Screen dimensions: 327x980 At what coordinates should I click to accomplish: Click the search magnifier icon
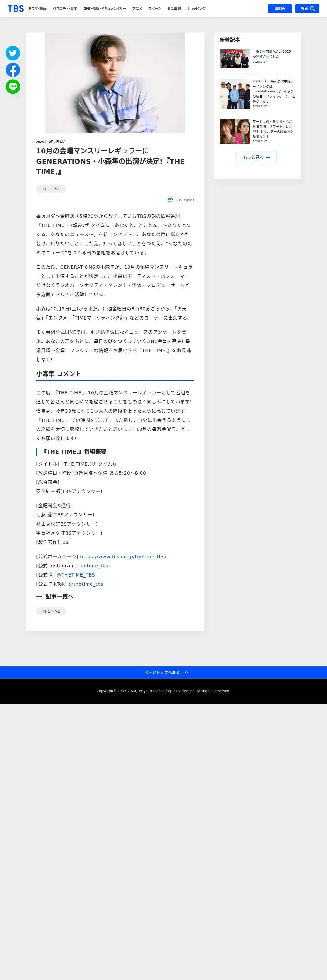(x=312, y=8)
